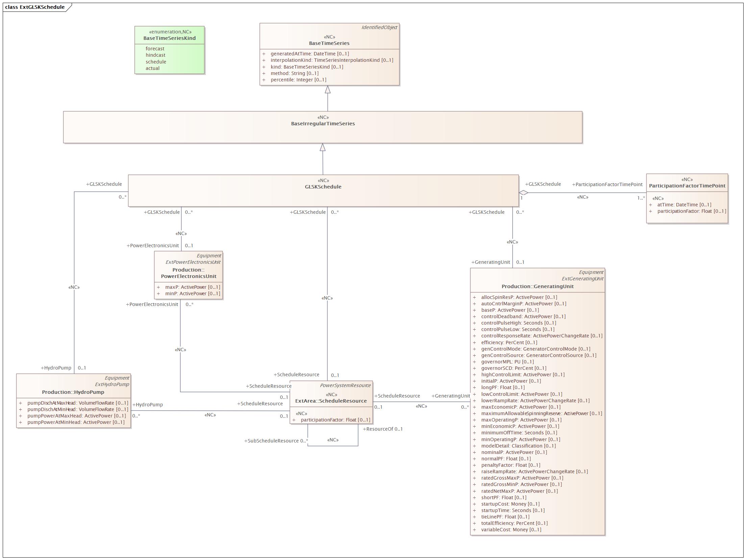Image resolution: width=746 pixels, height=560 pixels.
Task: Click the pumpPowerAtMaxHead attribute
Action: [77, 416]
